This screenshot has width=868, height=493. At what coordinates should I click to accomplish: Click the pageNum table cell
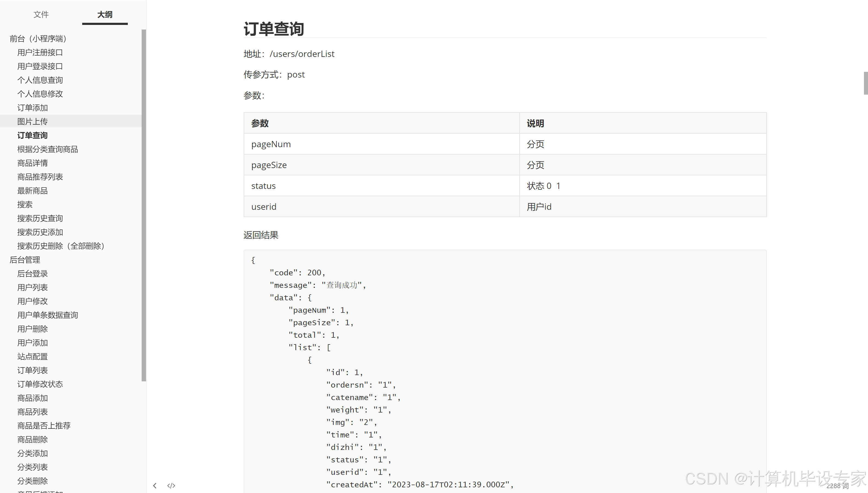[271, 144]
